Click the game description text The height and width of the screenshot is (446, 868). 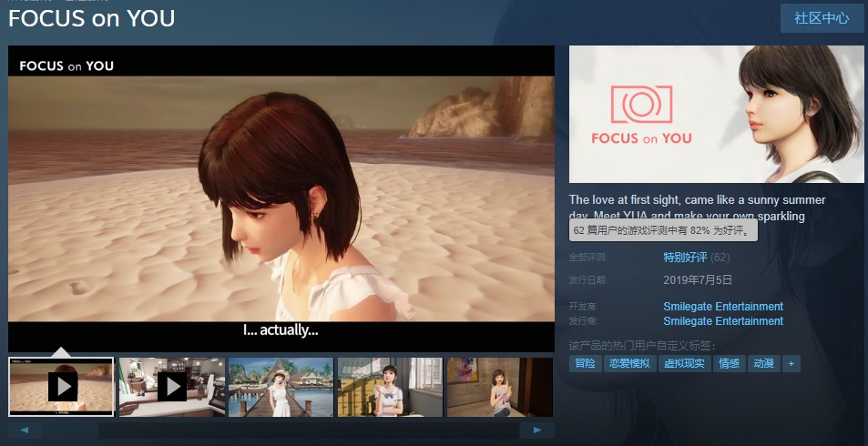pos(698,208)
